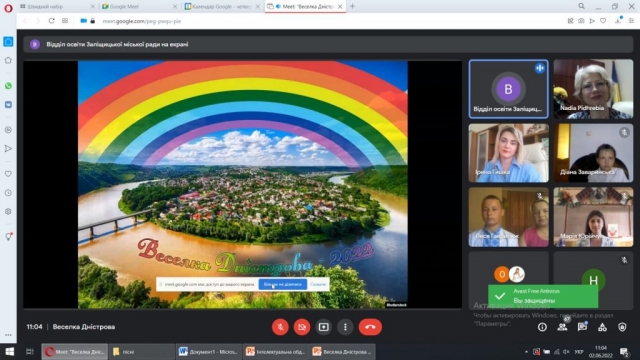Screen dimensions: 640x360
Task: Open the new tab plus button
Action: tap(352, 7)
